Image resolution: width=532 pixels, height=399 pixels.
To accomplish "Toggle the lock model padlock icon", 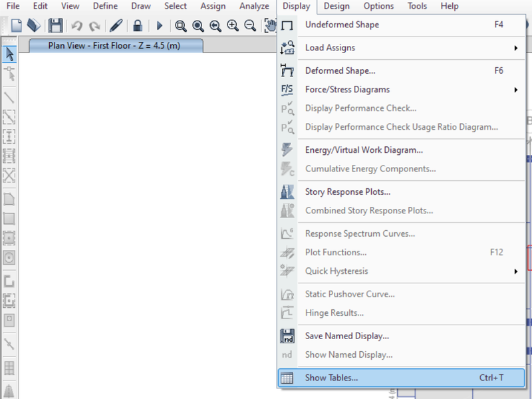I will (x=138, y=25).
